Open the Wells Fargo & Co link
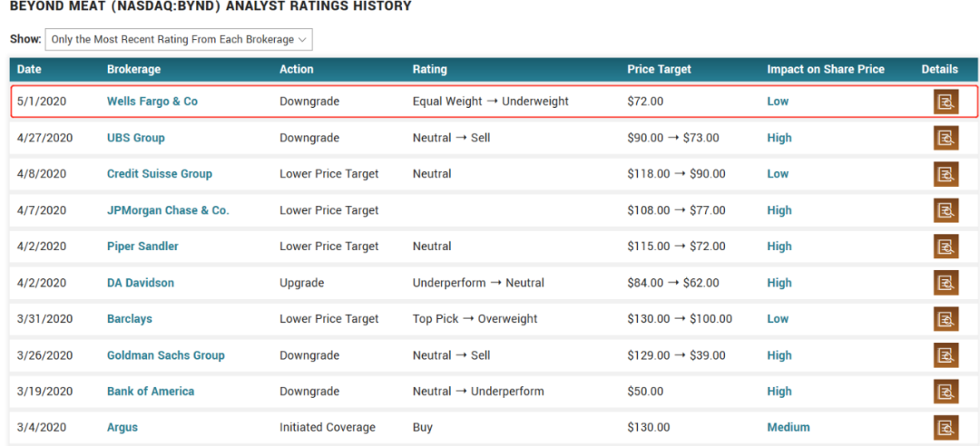This screenshot has height=446, width=980. click(x=152, y=102)
